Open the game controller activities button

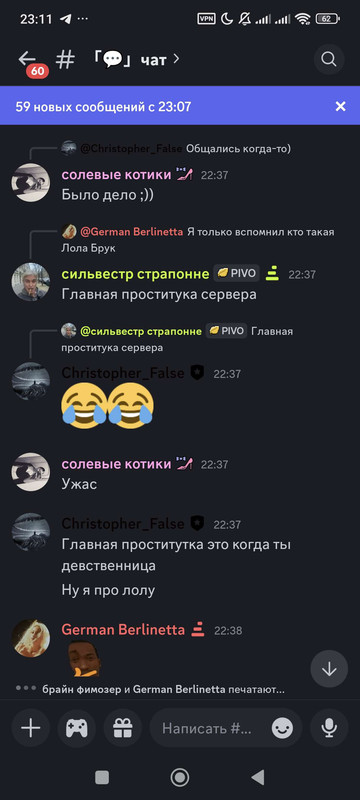76,728
